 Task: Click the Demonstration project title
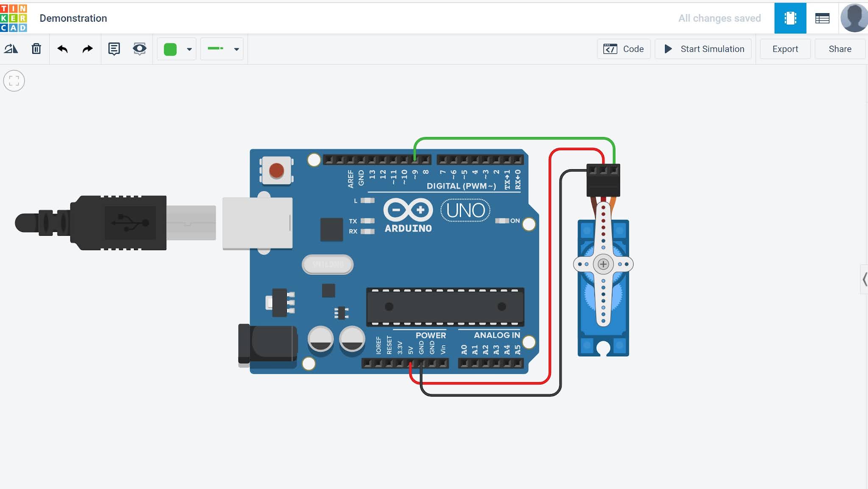point(73,18)
